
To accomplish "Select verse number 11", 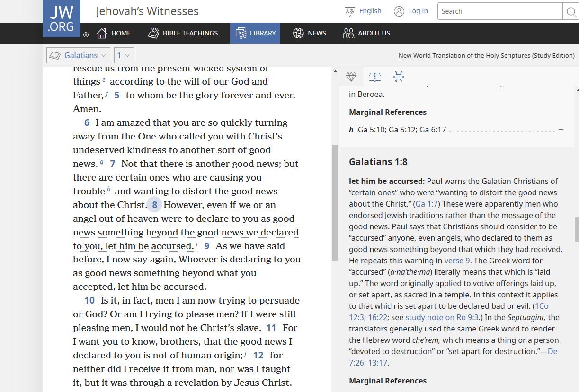I will pos(271,328).
